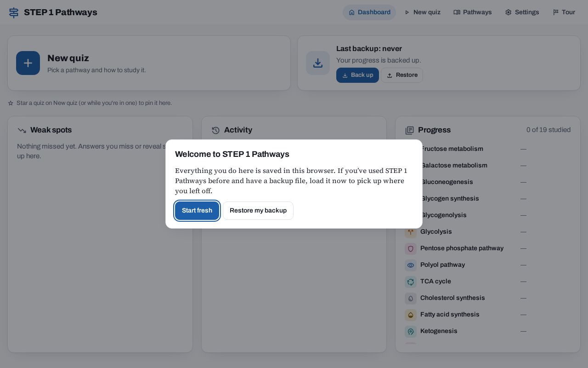588x368 pixels.
Task: Click the large download icon in the backup card
Action: coord(318,63)
